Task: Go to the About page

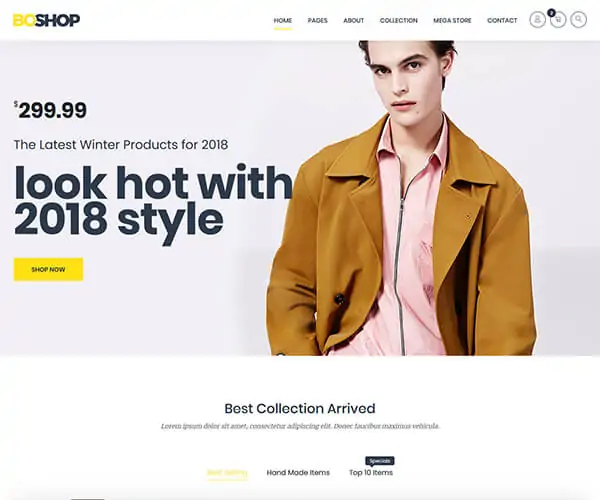Action: coord(354,21)
